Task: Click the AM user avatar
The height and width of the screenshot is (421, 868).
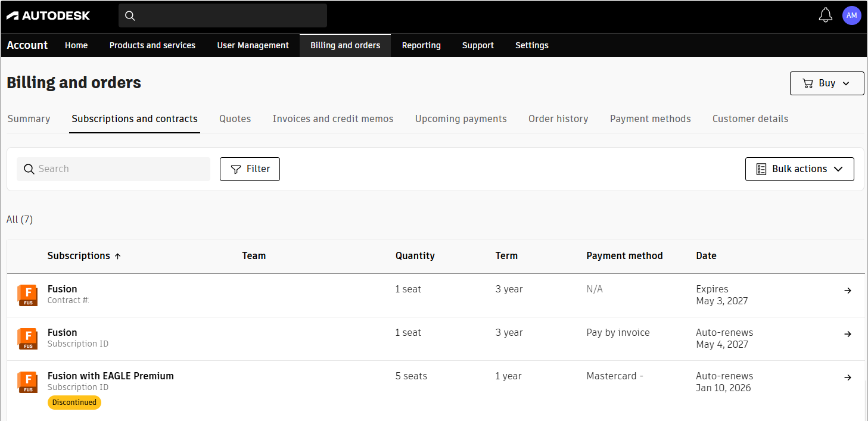Action: point(851,15)
